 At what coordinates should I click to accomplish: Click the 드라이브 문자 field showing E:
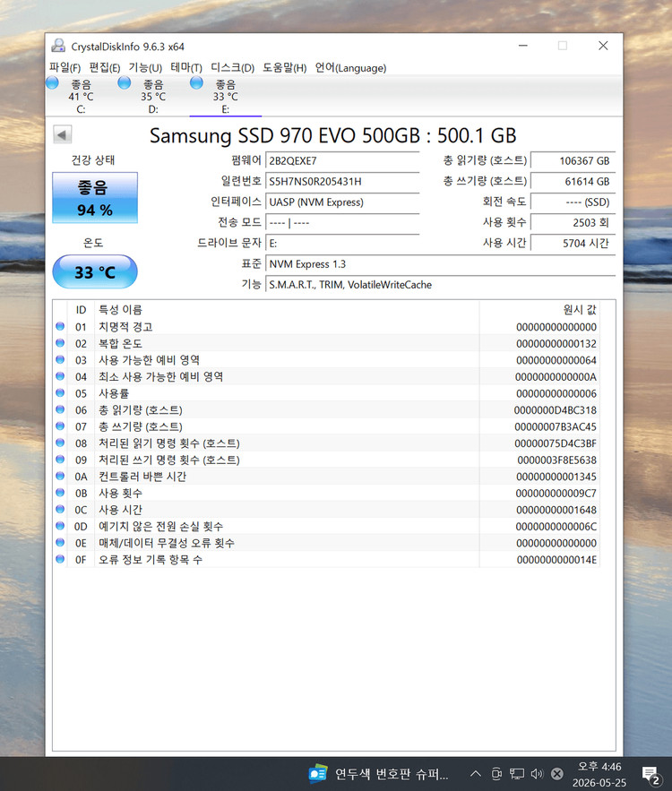342,244
